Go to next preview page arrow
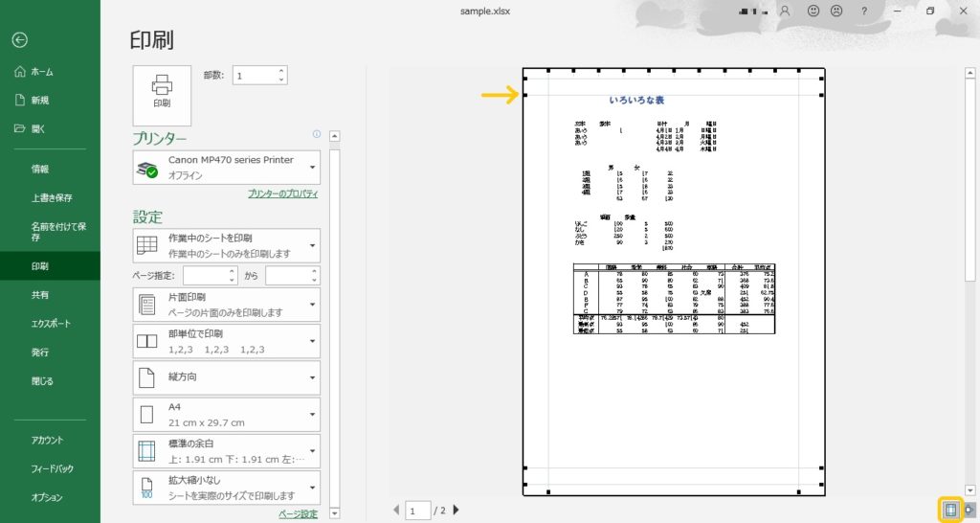 456,510
